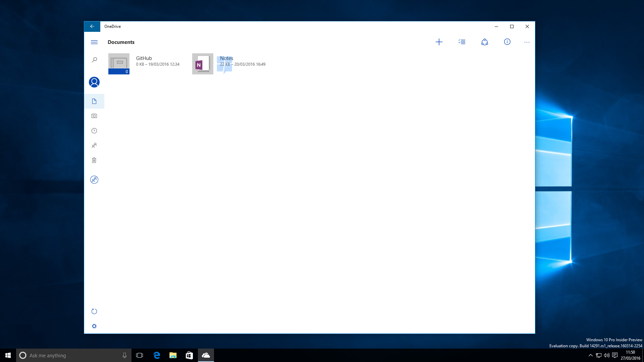The image size is (644, 362).
Task: Click the Documents section menu item
Action: tap(94, 101)
